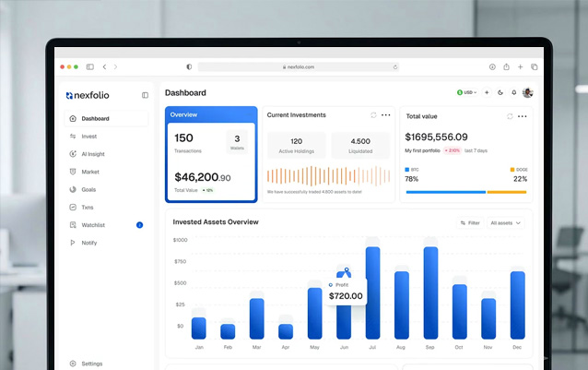Click the browser privacy shield icon

click(189, 66)
